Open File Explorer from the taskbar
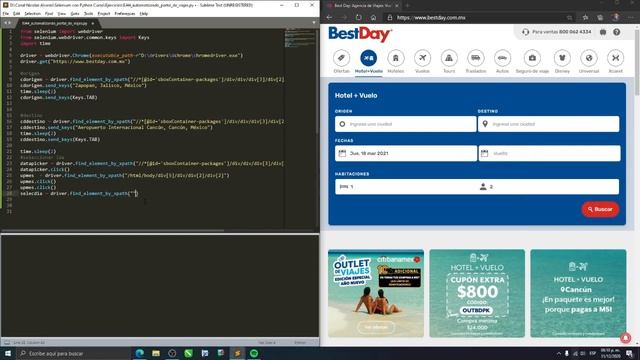The width and height of the screenshot is (640, 360). pyautogui.click(x=156, y=353)
